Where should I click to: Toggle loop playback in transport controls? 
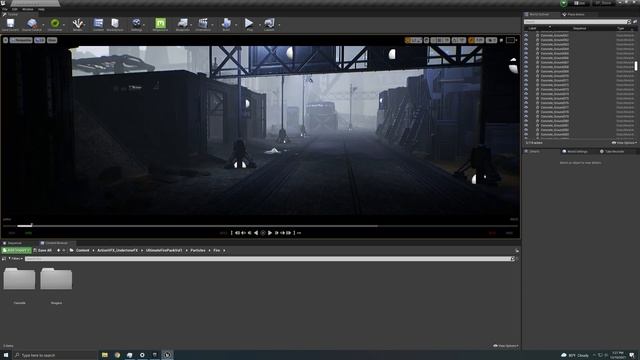[x=299, y=233]
